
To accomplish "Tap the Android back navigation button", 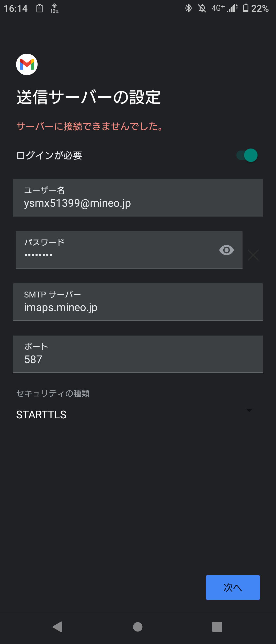I will pos(58,627).
